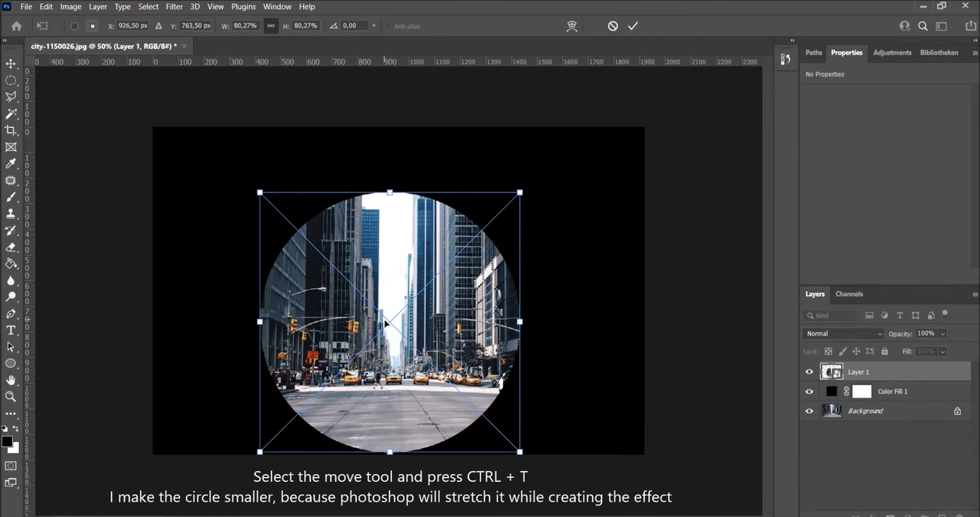980x517 pixels.
Task: Select the Healing Brush tool
Action: (11, 181)
